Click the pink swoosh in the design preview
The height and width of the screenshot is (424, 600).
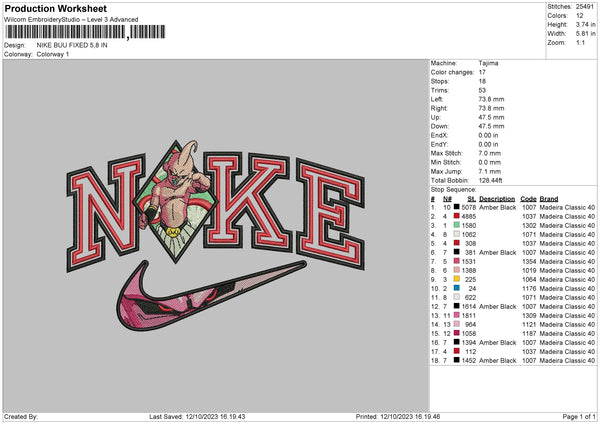(211, 295)
